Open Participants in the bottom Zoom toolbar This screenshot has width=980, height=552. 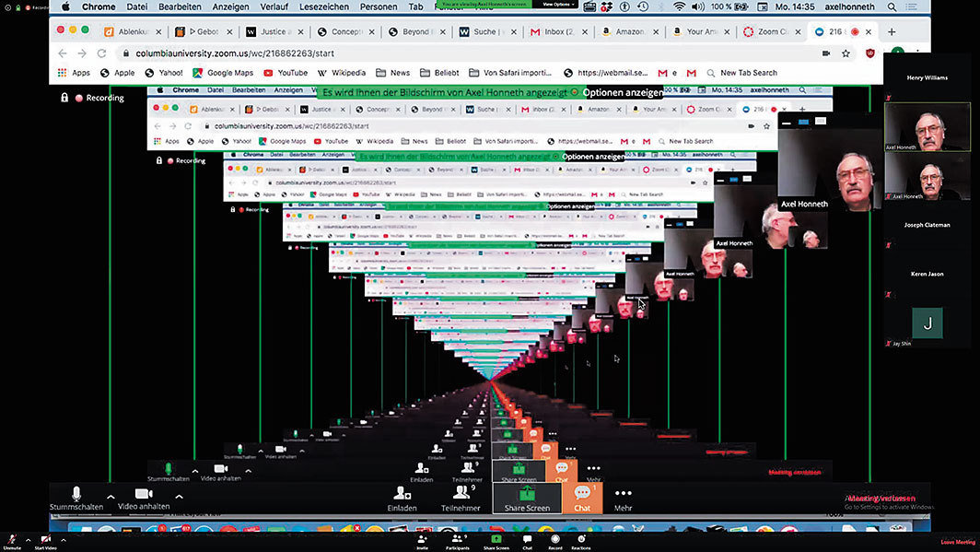point(457,541)
